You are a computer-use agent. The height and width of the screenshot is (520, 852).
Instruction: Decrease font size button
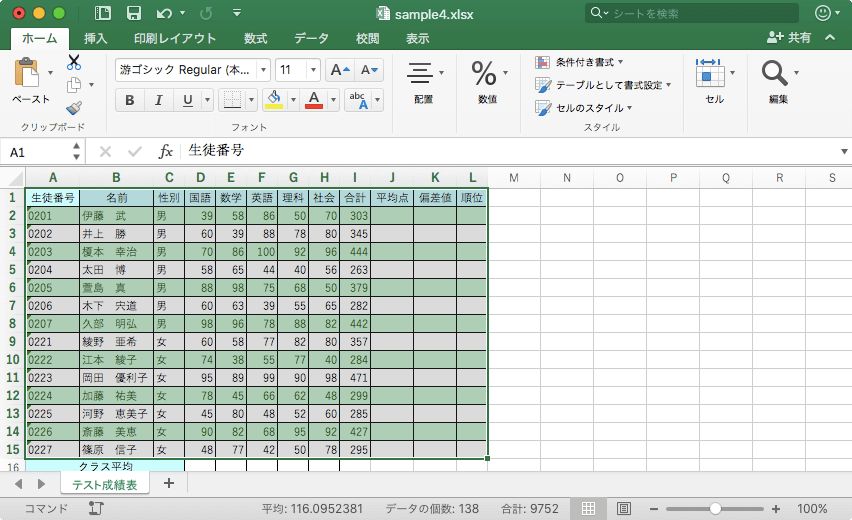[369, 70]
